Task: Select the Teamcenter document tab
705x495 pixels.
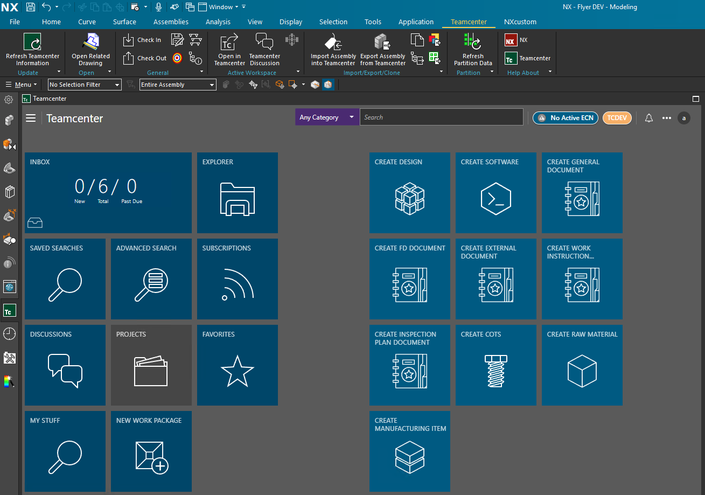Action: pyautogui.click(x=45, y=98)
